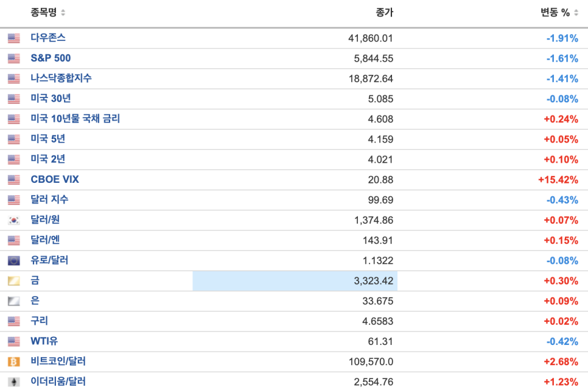
Task: Click the Bitcoin icon beside 비트코인/달러
Action: coord(14,362)
